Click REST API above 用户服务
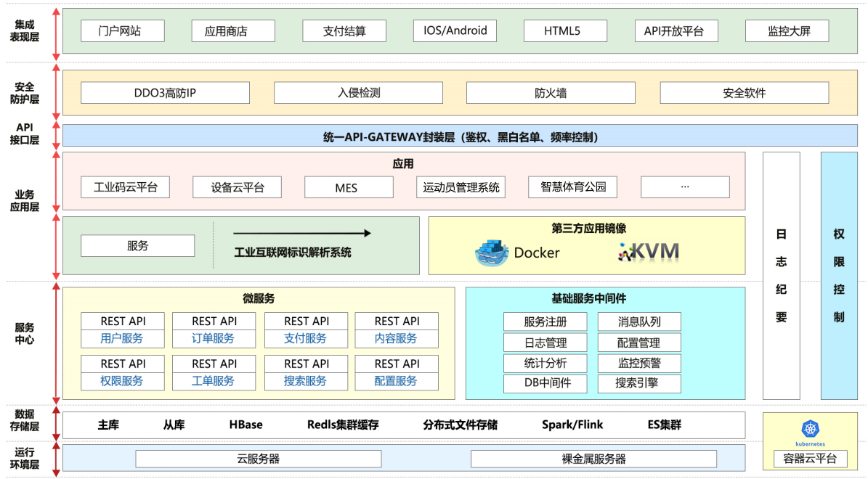The height and width of the screenshot is (479, 868). click(x=122, y=322)
